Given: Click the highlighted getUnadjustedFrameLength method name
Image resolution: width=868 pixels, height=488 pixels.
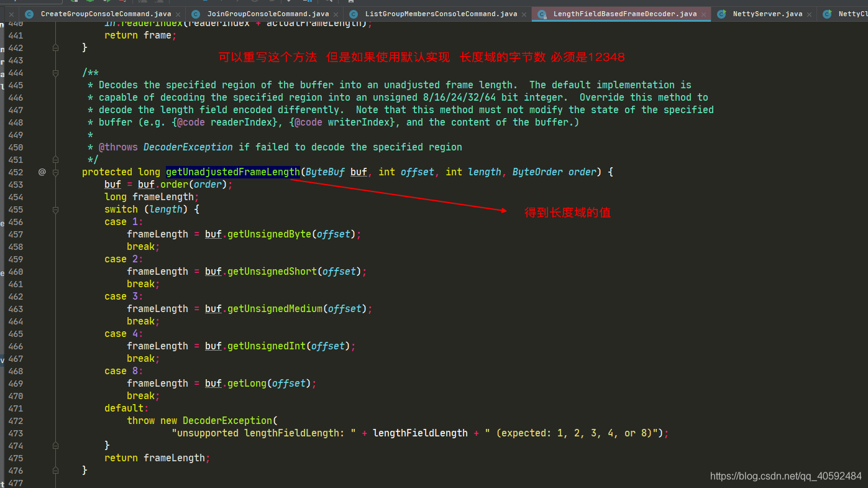Looking at the screenshot, I should coord(232,172).
